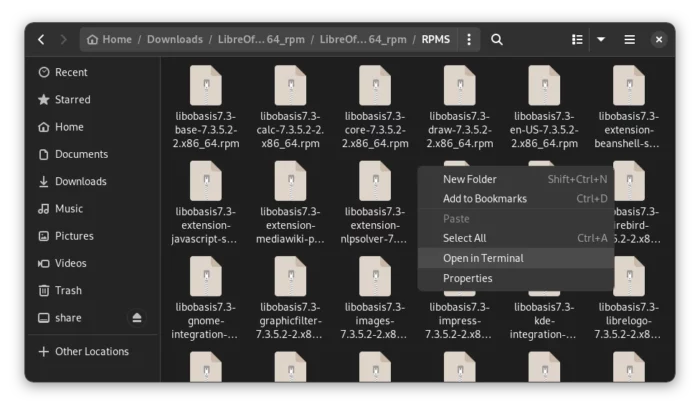
Task: Click the libobasis7.3-impress file name
Action: coord(459,321)
